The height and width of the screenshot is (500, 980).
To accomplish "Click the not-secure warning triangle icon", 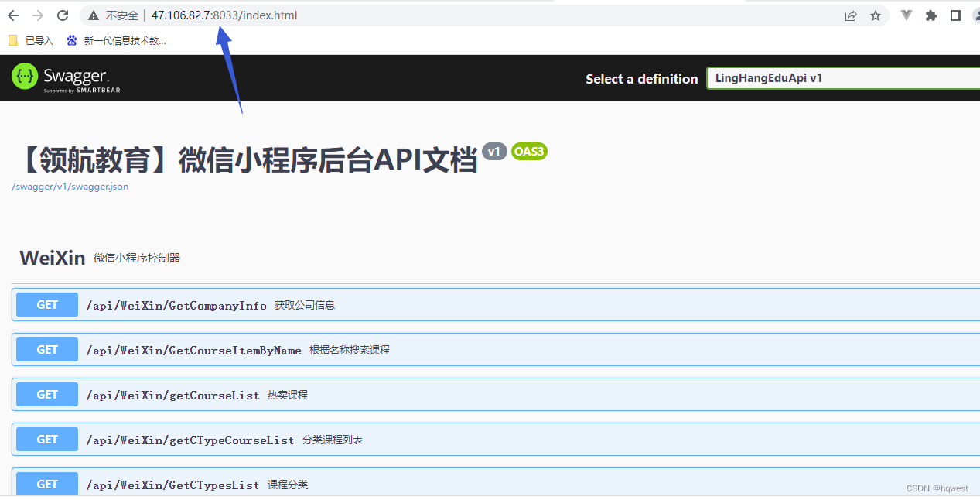I will pos(94,15).
